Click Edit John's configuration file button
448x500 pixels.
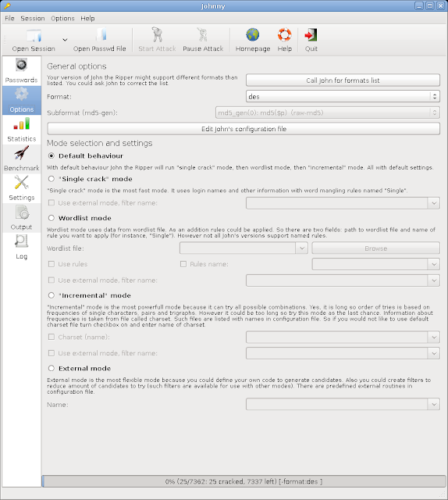tap(244, 129)
